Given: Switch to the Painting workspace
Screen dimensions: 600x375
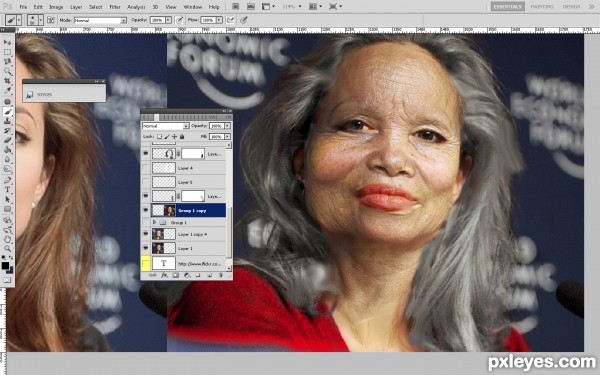Looking at the screenshot, I should pyautogui.click(x=542, y=7).
